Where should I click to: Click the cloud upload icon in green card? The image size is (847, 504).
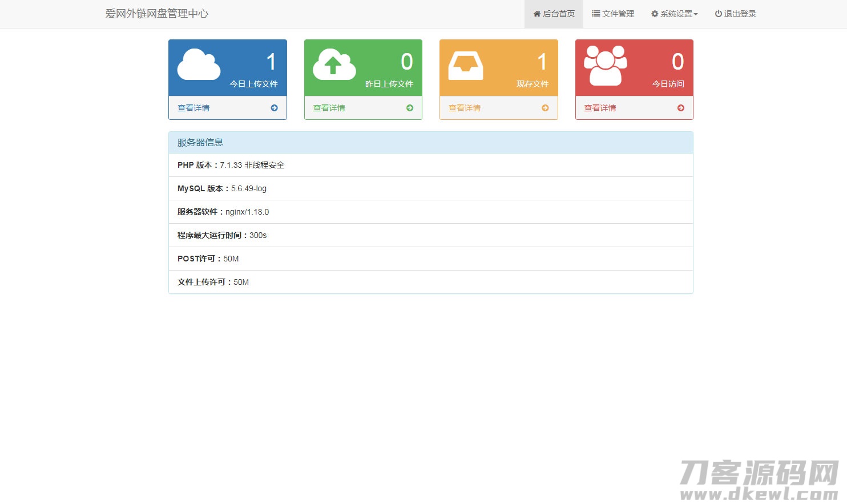click(334, 64)
